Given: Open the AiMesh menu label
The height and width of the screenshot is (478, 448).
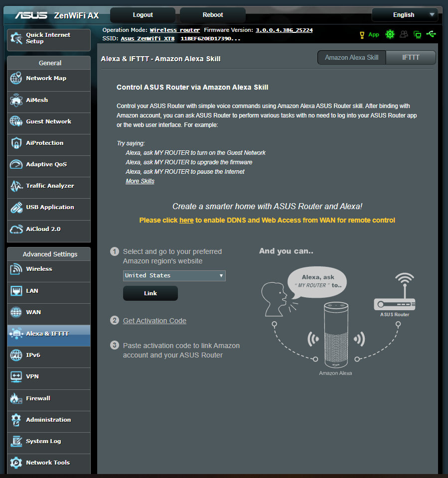Looking at the screenshot, I should tap(37, 100).
